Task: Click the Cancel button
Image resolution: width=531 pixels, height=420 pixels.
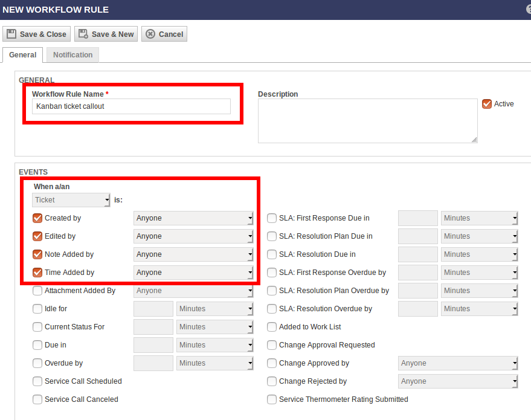Action: pyautogui.click(x=164, y=34)
